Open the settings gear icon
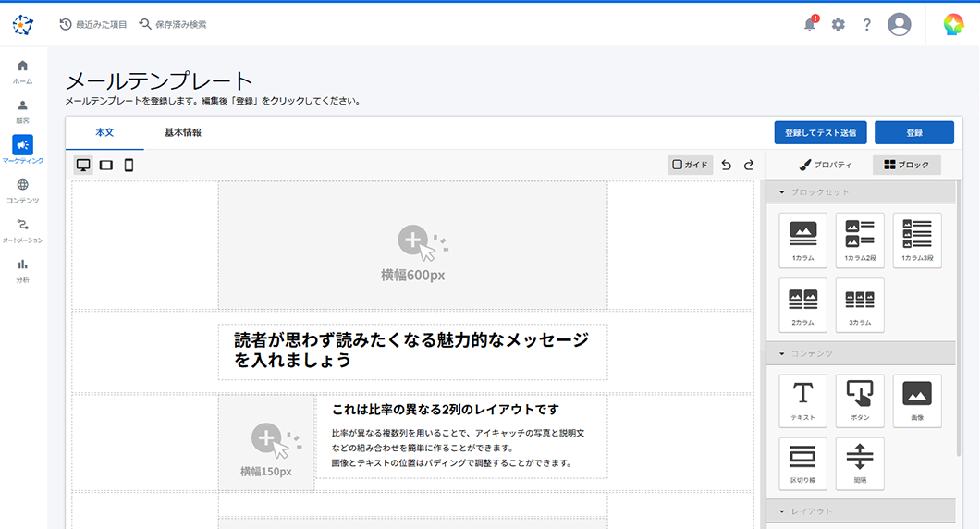980x529 pixels. (x=839, y=24)
